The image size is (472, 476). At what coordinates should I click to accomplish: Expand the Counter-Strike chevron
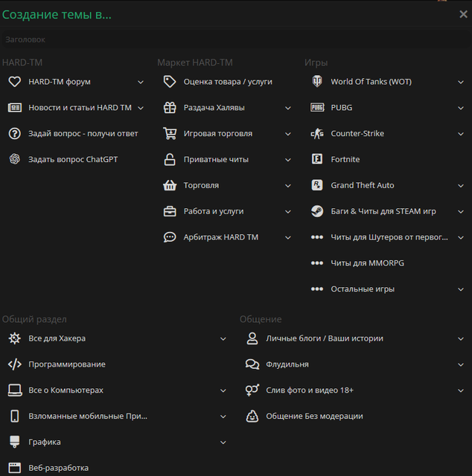pos(461,134)
